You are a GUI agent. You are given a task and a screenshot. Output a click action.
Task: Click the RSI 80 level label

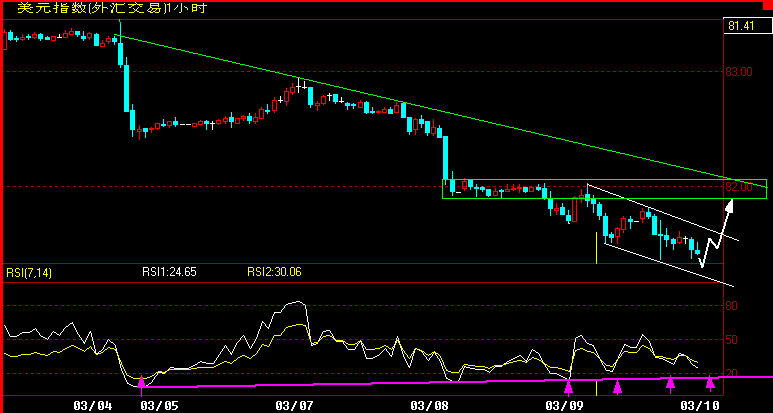[x=731, y=306]
